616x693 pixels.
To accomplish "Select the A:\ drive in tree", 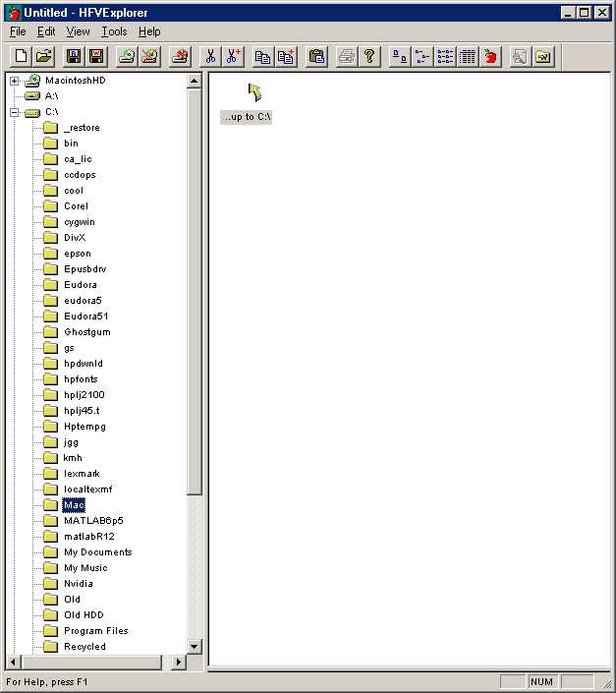I will (51, 96).
